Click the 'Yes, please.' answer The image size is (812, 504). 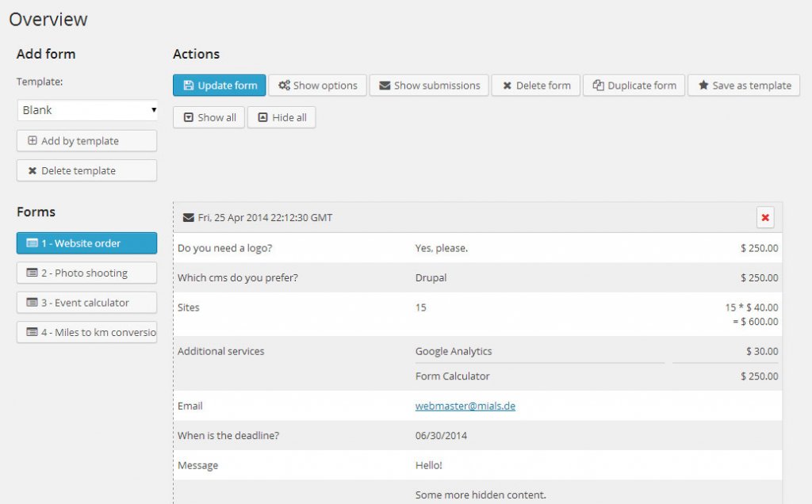click(x=441, y=248)
